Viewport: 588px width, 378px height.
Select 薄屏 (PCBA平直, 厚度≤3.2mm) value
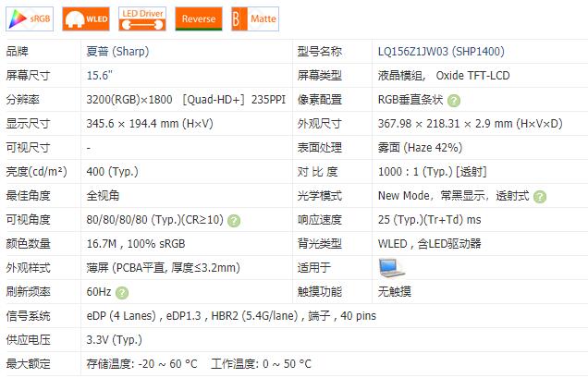pos(163,267)
